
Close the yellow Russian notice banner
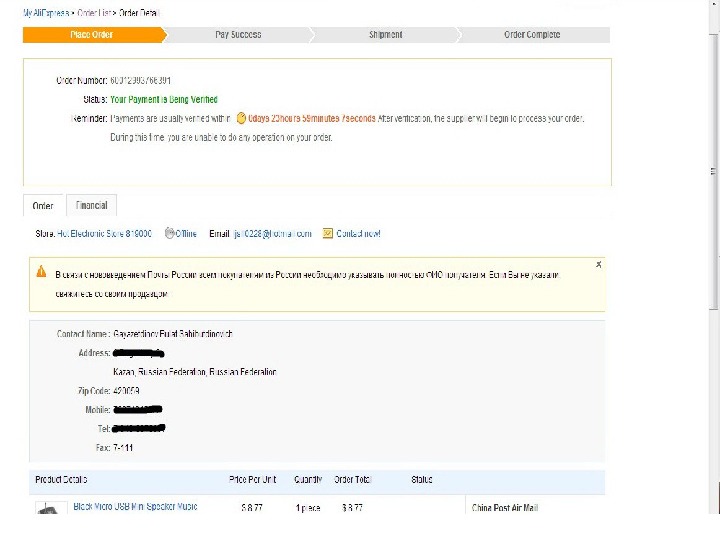pos(598,264)
